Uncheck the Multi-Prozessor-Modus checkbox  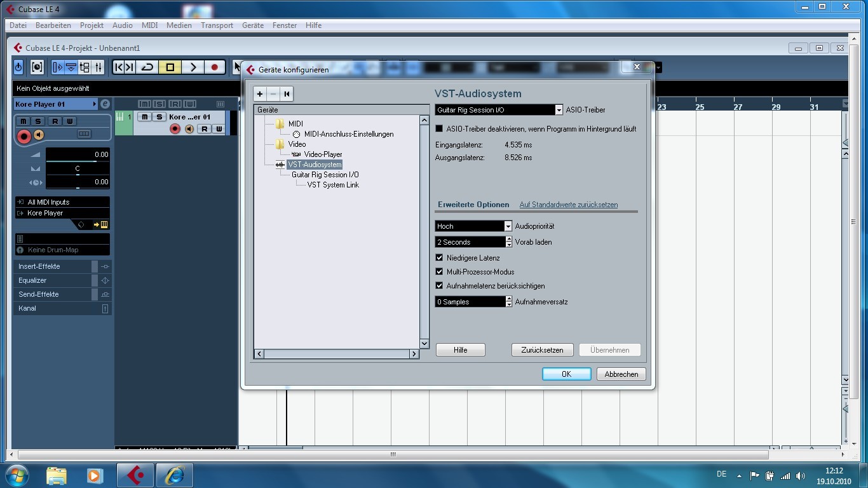(439, 272)
